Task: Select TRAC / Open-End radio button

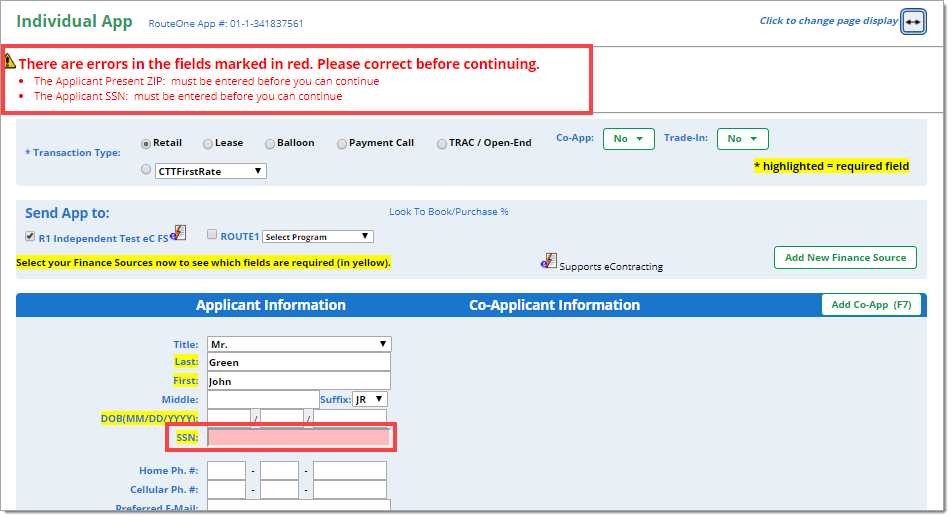Action: [x=441, y=144]
